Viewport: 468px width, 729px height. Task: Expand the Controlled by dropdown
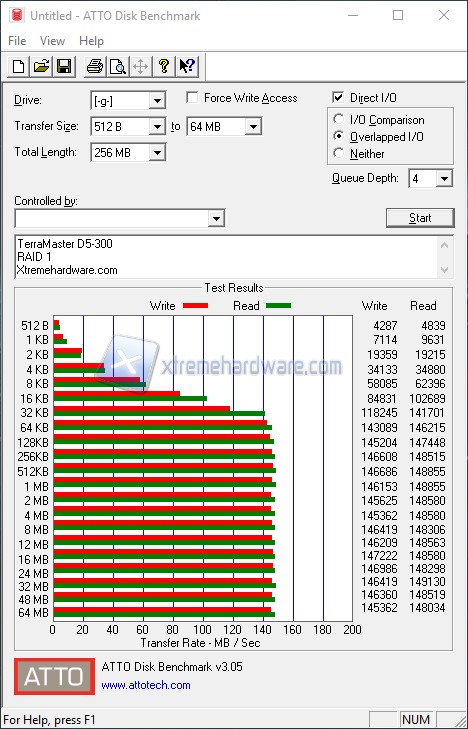coord(216,219)
